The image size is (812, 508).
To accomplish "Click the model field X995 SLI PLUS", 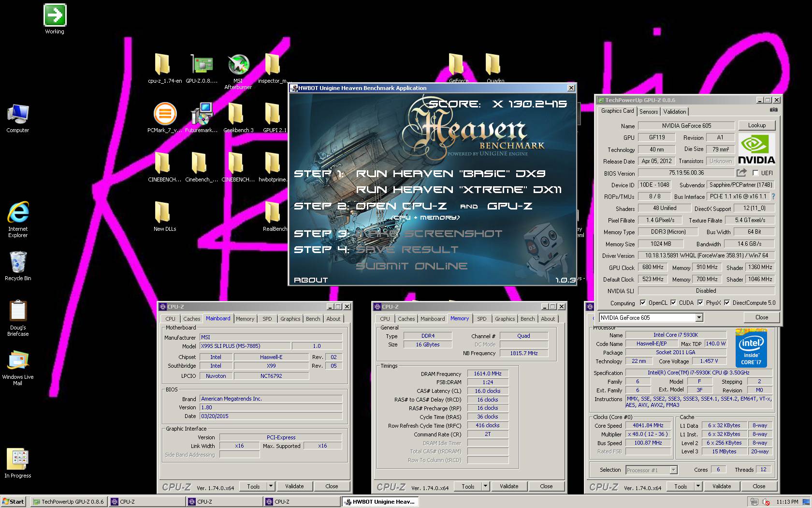I will 246,346.
